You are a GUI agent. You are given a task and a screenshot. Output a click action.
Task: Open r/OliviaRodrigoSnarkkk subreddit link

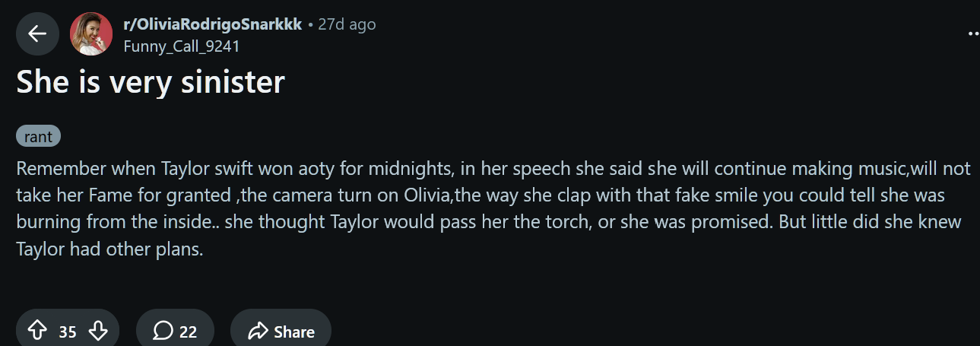click(x=212, y=24)
